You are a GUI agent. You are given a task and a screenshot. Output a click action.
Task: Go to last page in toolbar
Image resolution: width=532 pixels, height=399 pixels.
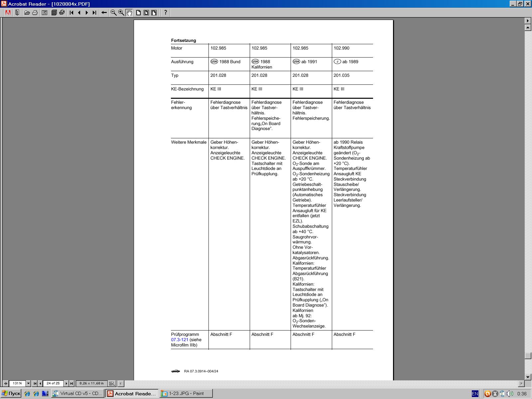click(x=94, y=13)
